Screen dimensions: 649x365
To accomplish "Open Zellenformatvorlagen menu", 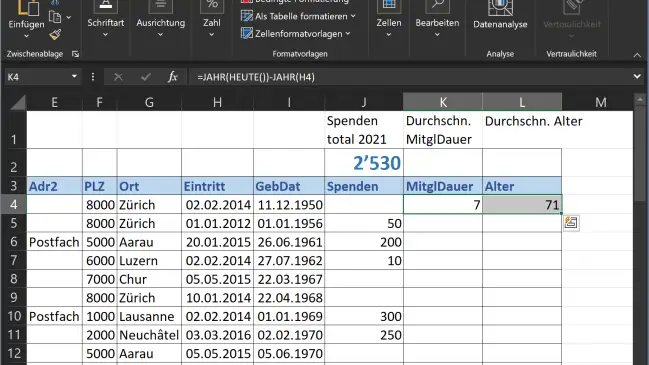I will [296, 34].
